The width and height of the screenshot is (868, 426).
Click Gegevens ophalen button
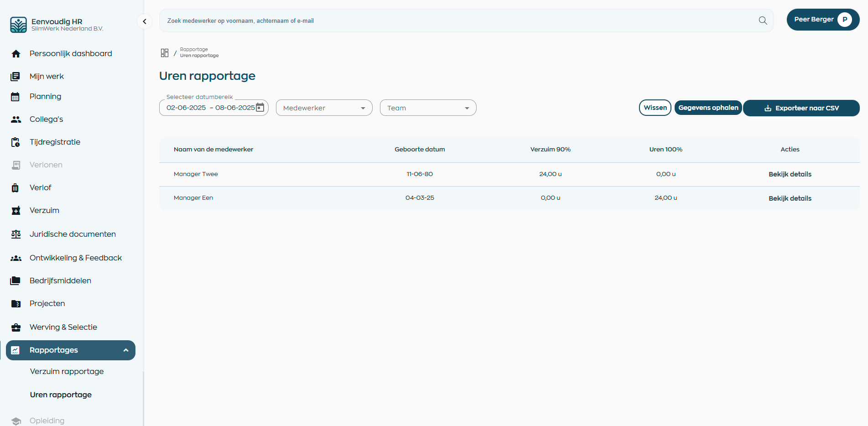coord(708,108)
